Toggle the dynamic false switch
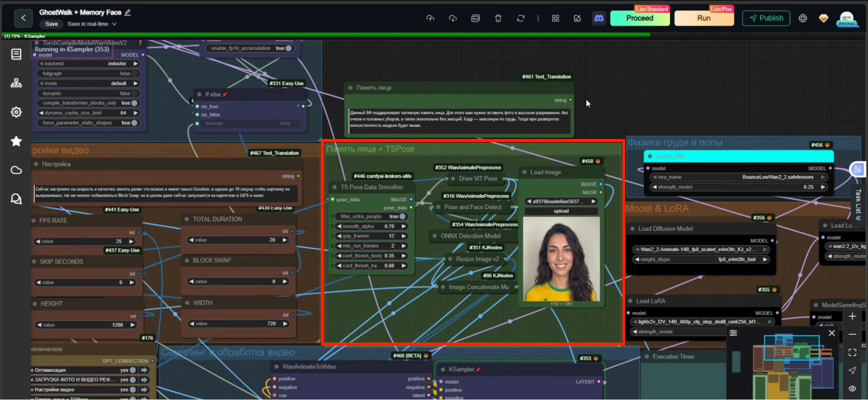 click(x=135, y=93)
